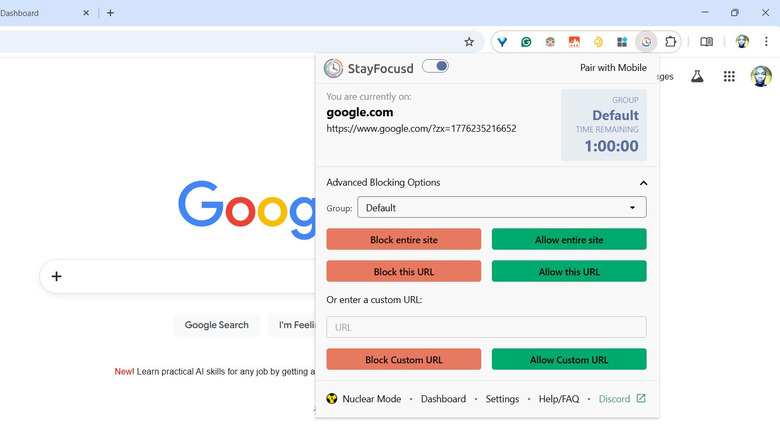Click the StayFocusd toolbar extension icon
Image resolution: width=780 pixels, height=438 pixels.
(x=646, y=42)
